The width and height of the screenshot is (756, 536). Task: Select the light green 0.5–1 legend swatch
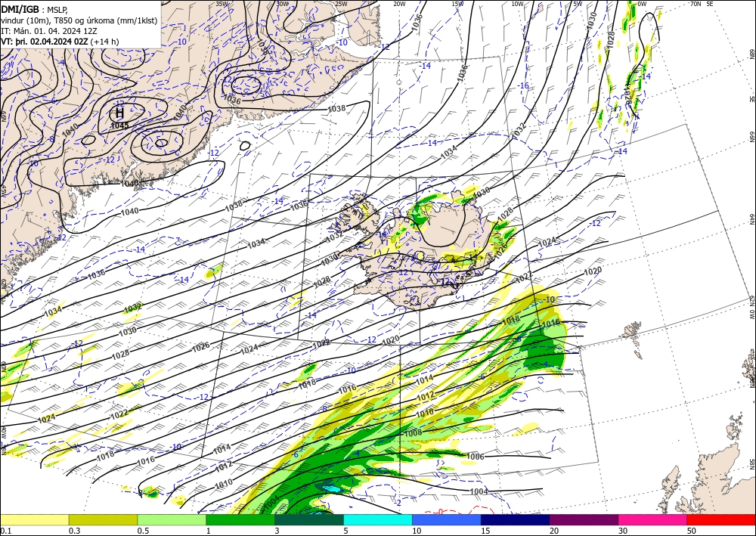(172, 519)
